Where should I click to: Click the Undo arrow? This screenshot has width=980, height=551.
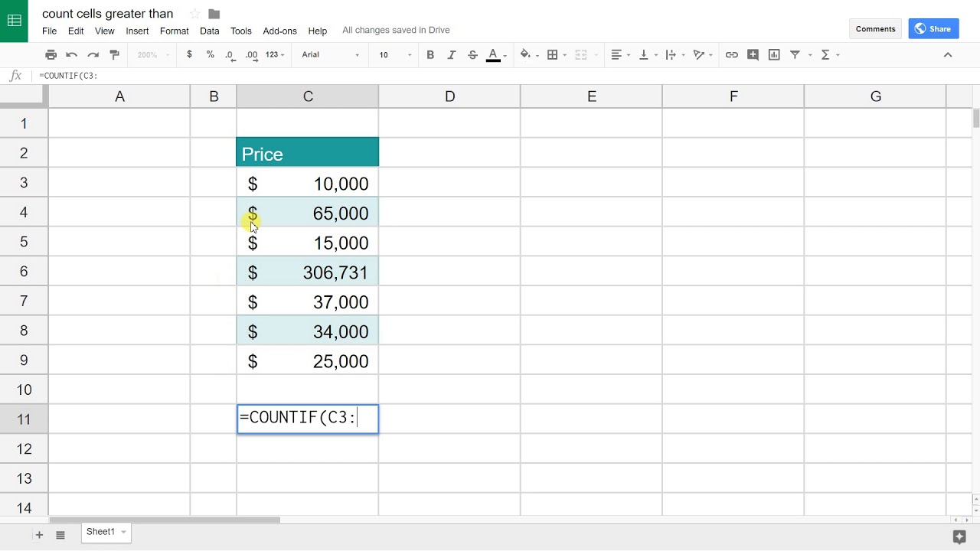72,54
